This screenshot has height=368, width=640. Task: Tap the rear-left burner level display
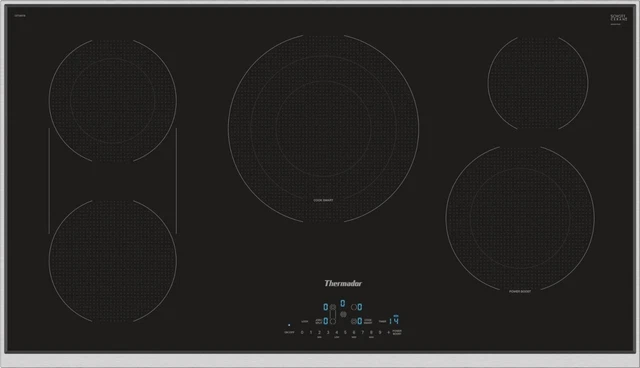click(x=326, y=307)
